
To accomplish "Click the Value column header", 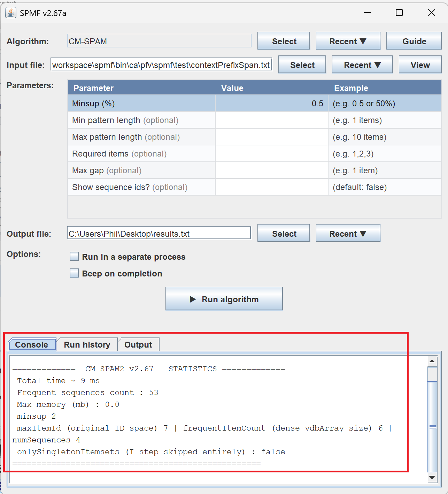I will pyautogui.click(x=272, y=88).
